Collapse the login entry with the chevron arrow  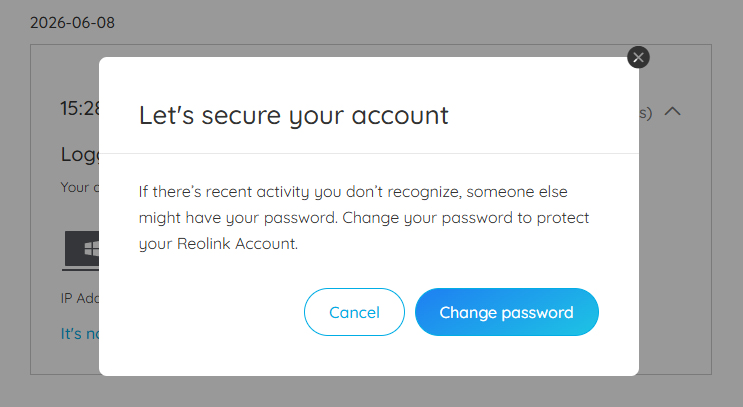point(672,111)
